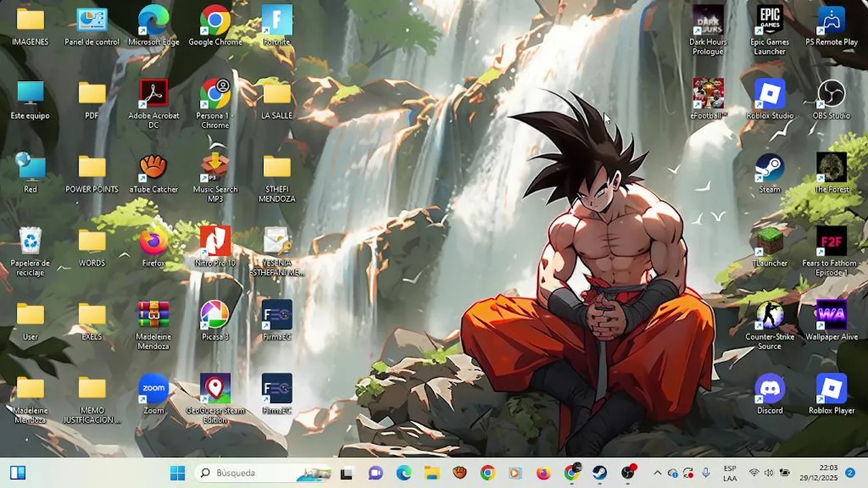Open the notification badge showing 2
This screenshot has height=488, width=868.
click(x=850, y=472)
